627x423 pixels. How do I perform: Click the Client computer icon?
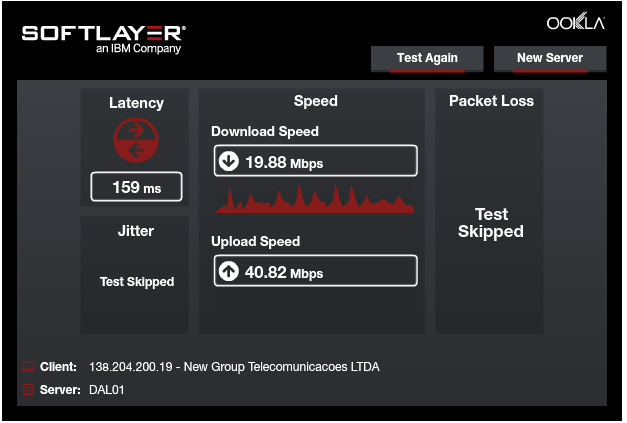[27, 367]
